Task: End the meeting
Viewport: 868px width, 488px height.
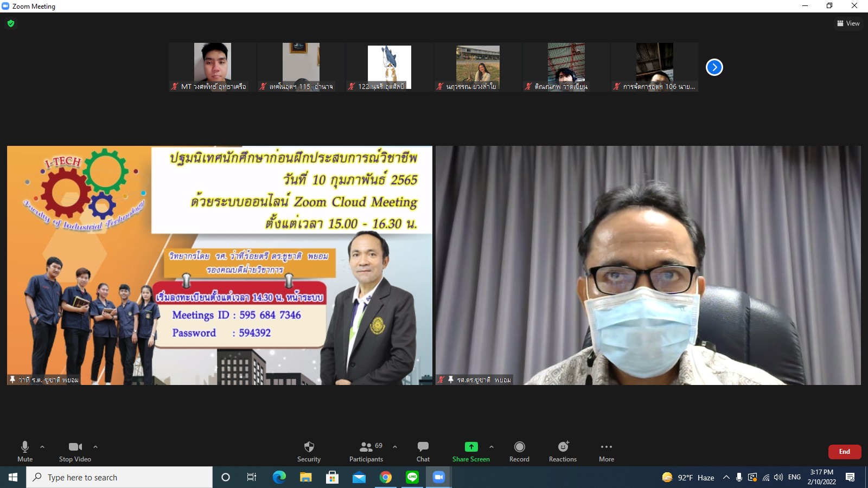Action: coord(845,452)
